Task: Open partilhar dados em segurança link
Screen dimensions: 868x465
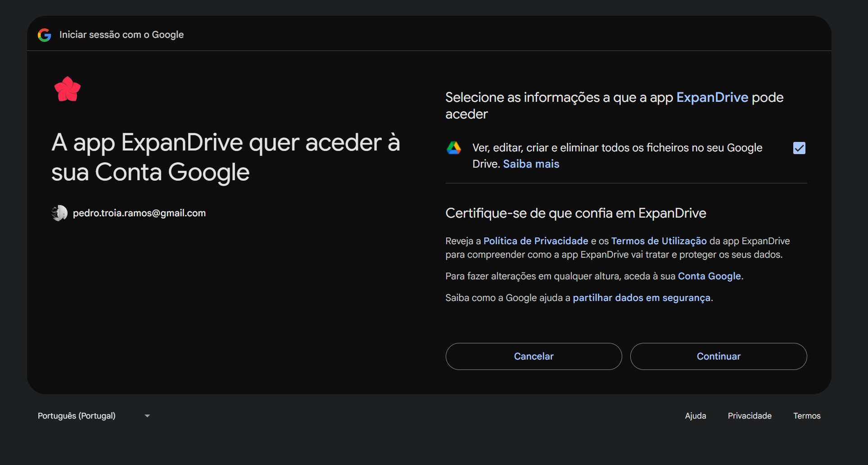Action: coord(641,298)
